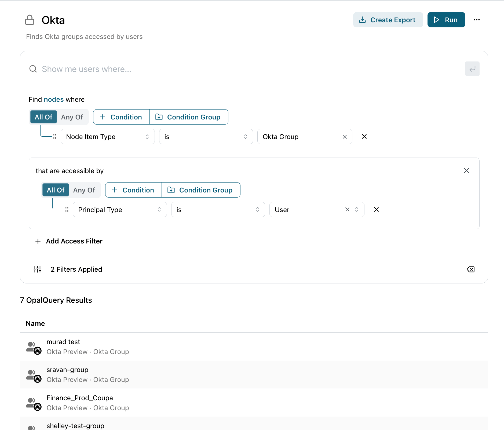Click the nodes link in Find nodes where
This screenshot has width=504, height=430.
pos(54,100)
